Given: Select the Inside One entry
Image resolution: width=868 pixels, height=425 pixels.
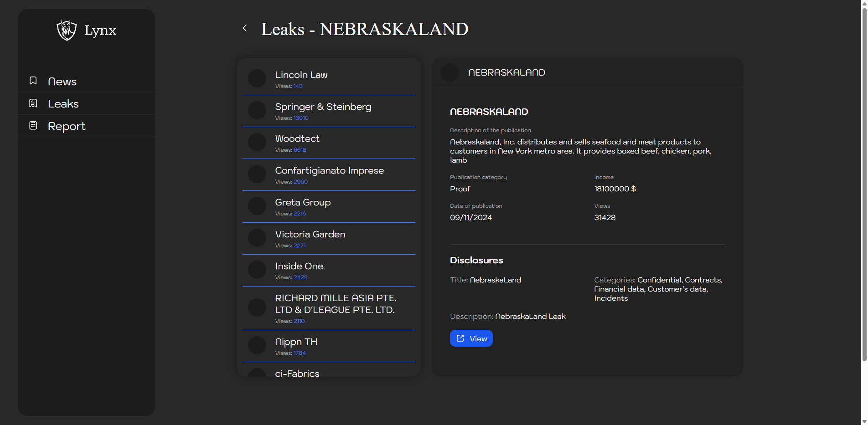Looking at the screenshot, I should 299,266.
